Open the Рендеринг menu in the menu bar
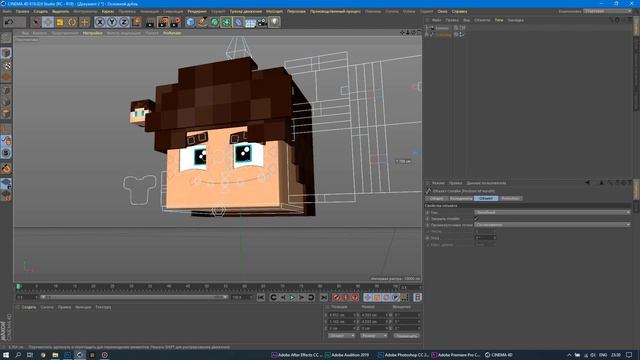640x360 pixels. pos(197,11)
